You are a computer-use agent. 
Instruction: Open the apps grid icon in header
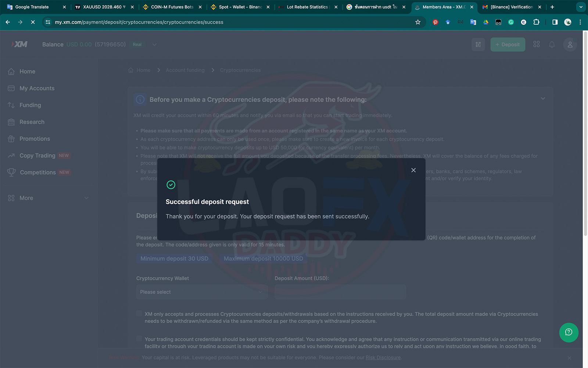point(537,44)
